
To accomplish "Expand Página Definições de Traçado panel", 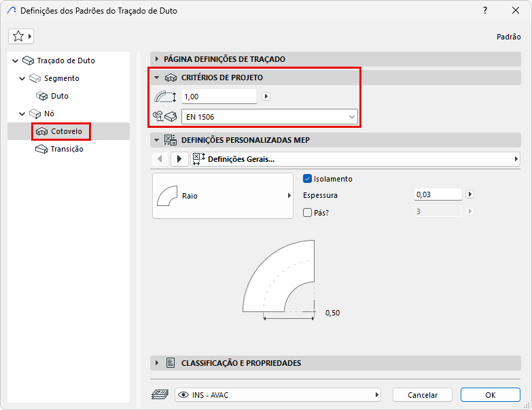I will (x=157, y=59).
